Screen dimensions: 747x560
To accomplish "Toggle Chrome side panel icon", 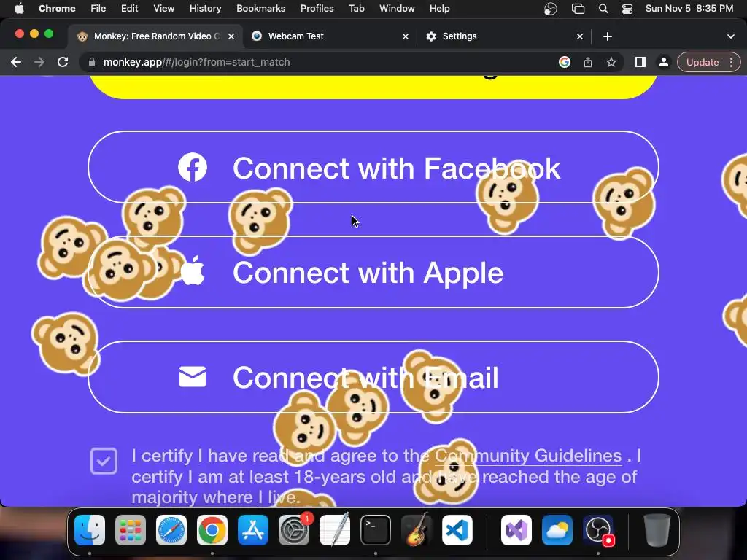I will click(x=640, y=63).
